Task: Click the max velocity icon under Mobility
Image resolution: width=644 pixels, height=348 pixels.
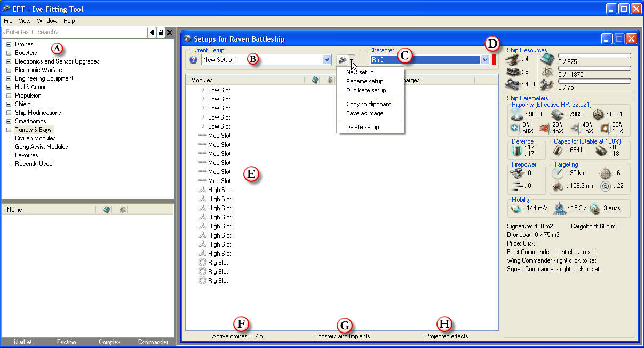Action: click(x=515, y=209)
